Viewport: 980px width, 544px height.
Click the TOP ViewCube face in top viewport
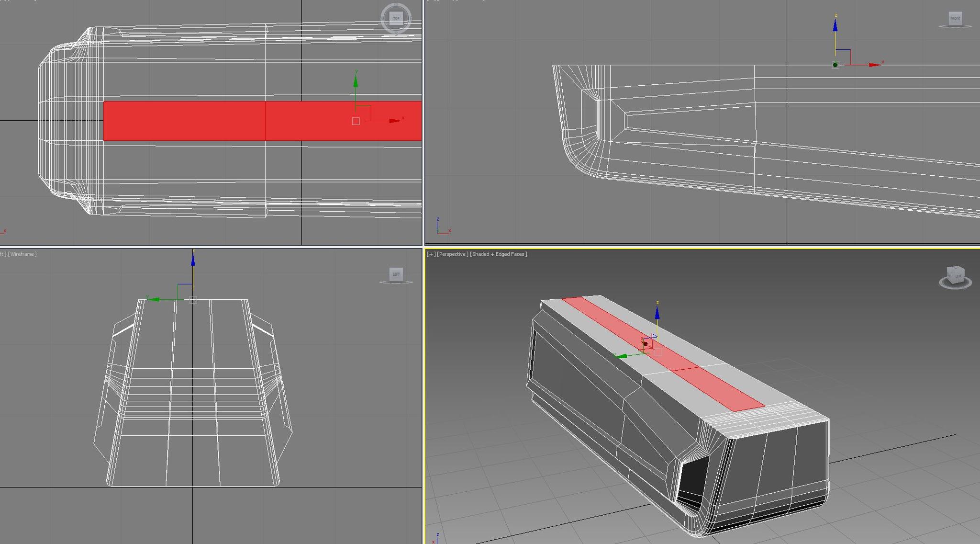[x=396, y=18]
